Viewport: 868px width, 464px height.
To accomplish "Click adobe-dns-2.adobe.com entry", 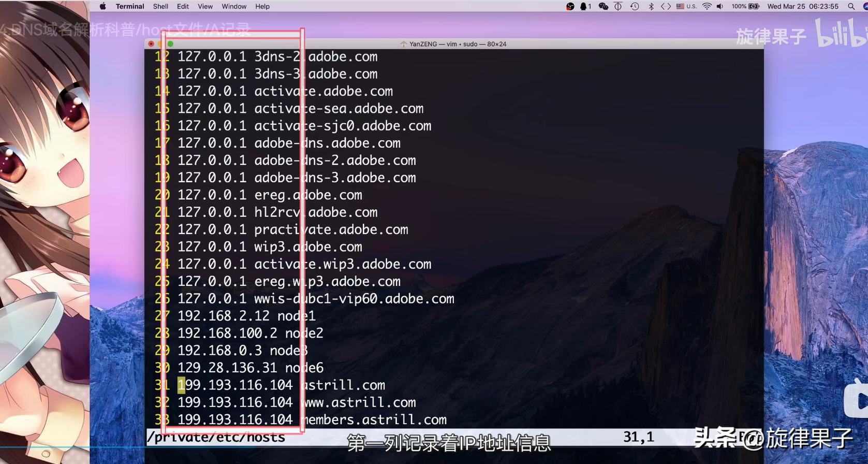I will coord(335,160).
